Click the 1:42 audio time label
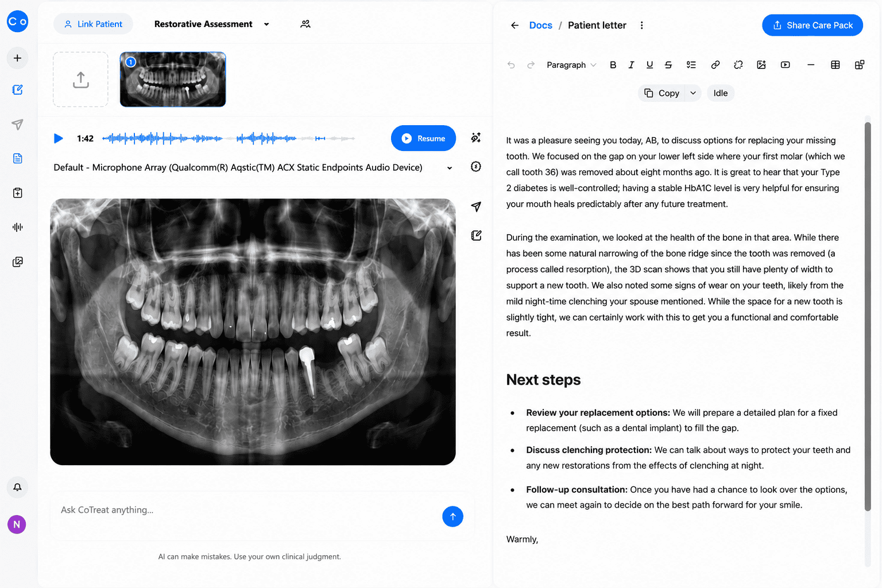Screen dimensions: 882x588 click(x=85, y=138)
